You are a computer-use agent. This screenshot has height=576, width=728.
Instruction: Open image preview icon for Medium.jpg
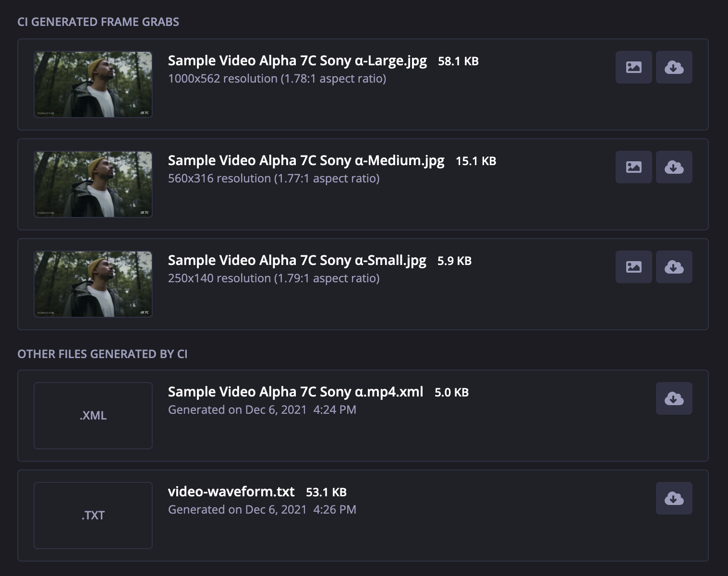click(x=633, y=167)
